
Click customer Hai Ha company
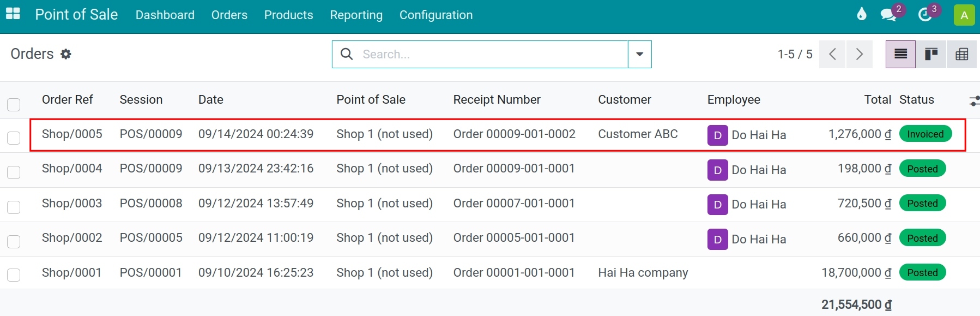[643, 273]
